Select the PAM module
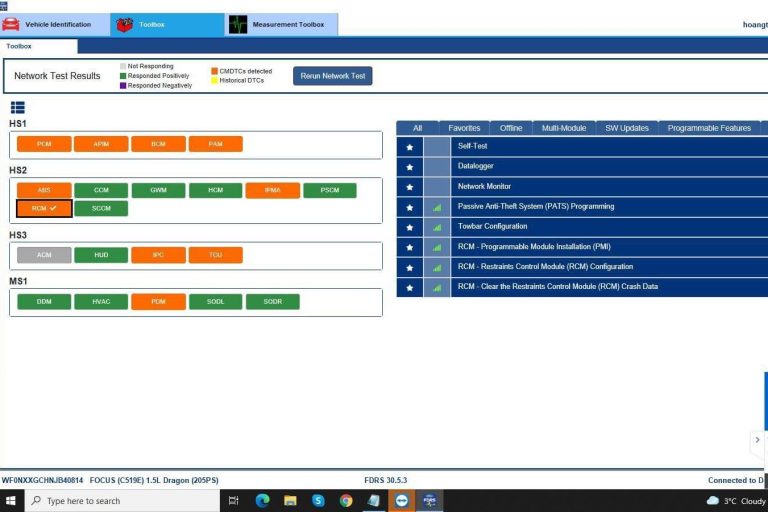Screen dimensions: 768x512 click(216, 144)
